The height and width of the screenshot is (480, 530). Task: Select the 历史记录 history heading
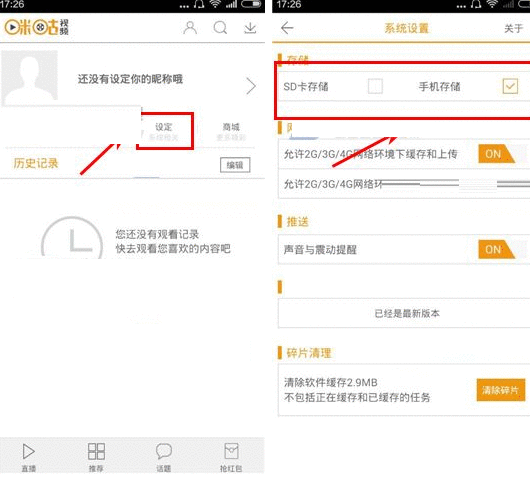36,163
